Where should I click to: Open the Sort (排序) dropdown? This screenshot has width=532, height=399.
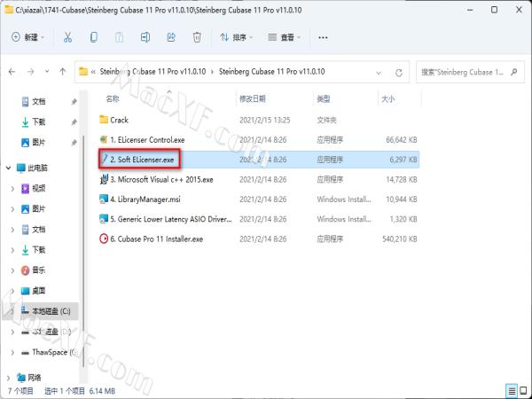click(x=237, y=37)
